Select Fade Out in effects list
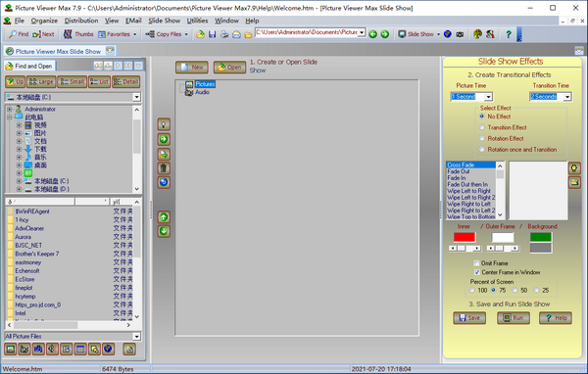This screenshot has height=374, width=588. pos(459,171)
